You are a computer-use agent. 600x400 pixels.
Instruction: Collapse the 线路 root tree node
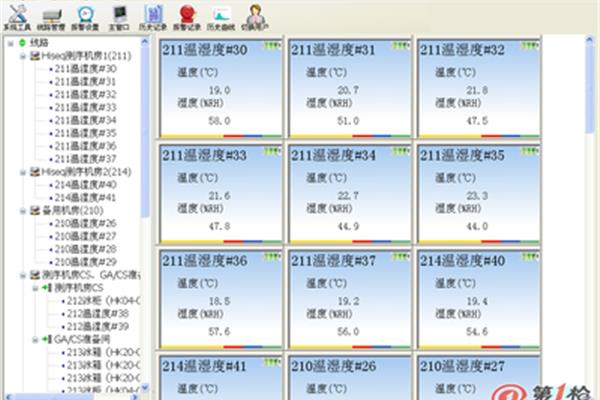(x=11, y=43)
